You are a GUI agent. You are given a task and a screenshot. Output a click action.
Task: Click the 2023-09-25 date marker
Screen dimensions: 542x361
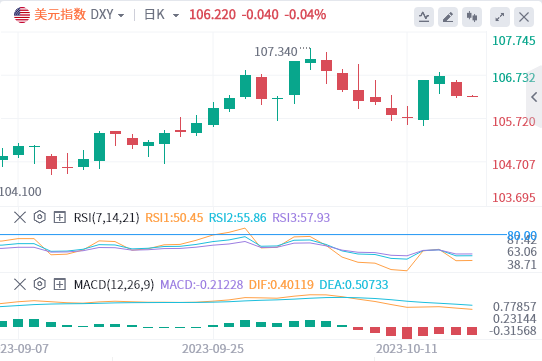coord(213,349)
